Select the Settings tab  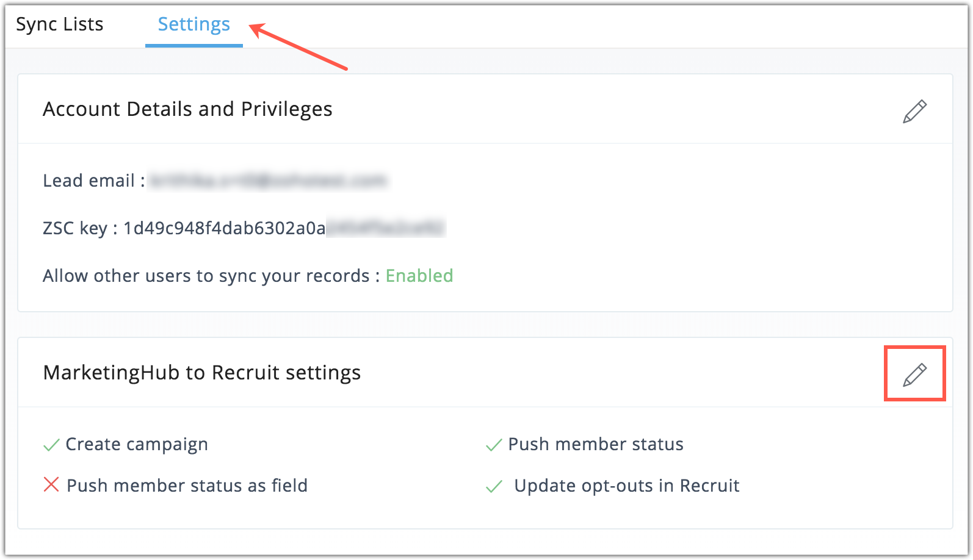tap(194, 24)
